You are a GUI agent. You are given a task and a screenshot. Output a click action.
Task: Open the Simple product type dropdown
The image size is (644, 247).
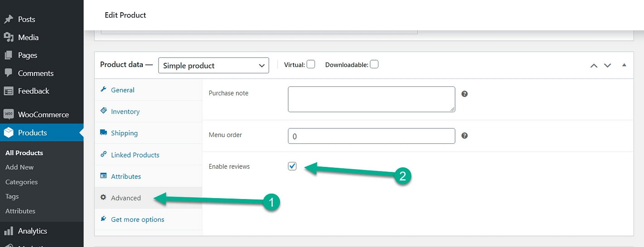click(x=213, y=66)
